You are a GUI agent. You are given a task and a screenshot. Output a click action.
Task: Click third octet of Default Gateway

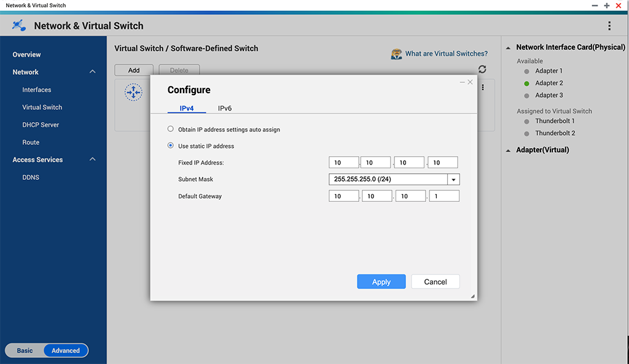coord(411,196)
